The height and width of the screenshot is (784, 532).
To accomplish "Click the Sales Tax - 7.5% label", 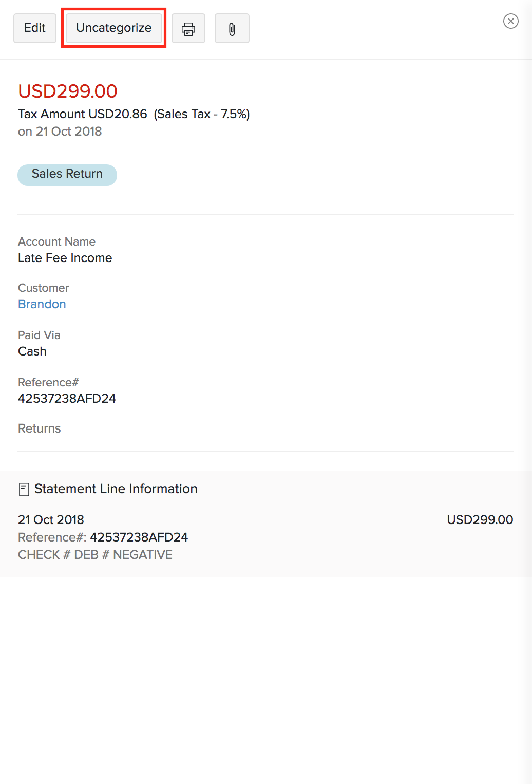I will tap(202, 114).
